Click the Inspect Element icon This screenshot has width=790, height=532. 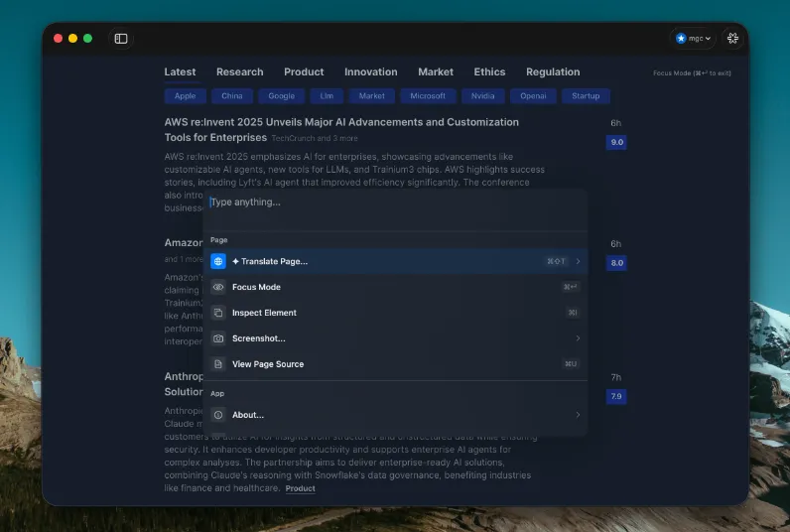(x=218, y=313)
